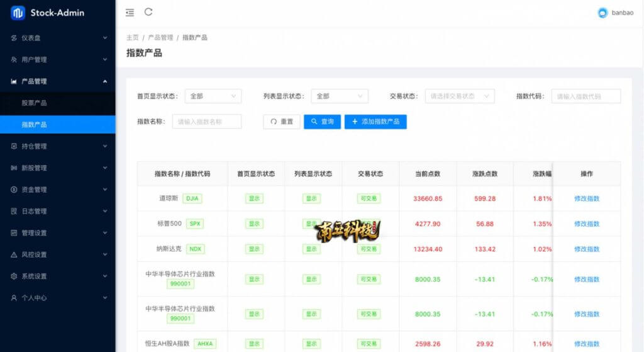Click the 系统设置 gear icon
The height and width of the screenshot is (352, 644).
point(14,276)
